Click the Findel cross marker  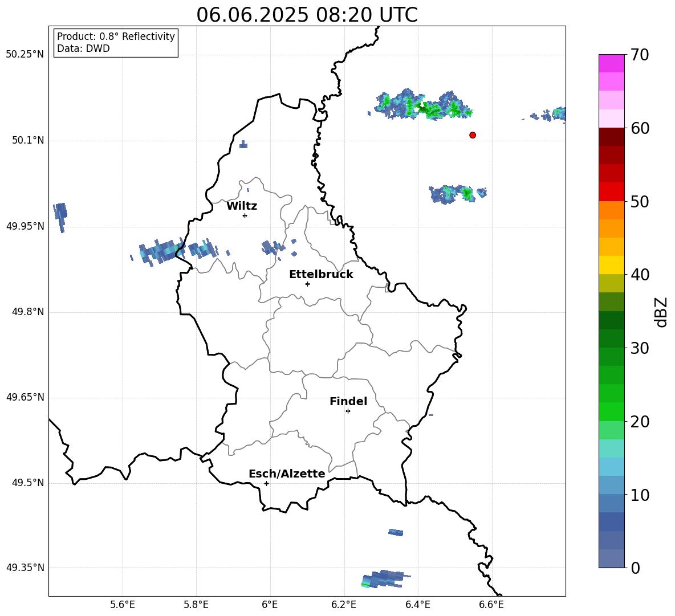348,411
